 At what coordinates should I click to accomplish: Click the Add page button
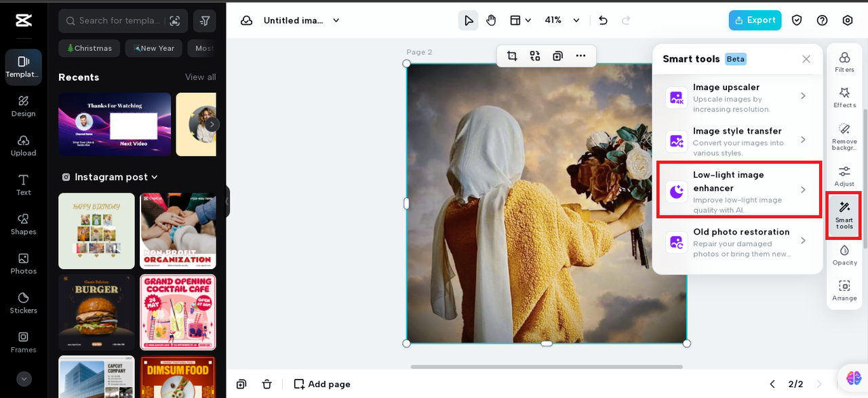tap(322, 384)
